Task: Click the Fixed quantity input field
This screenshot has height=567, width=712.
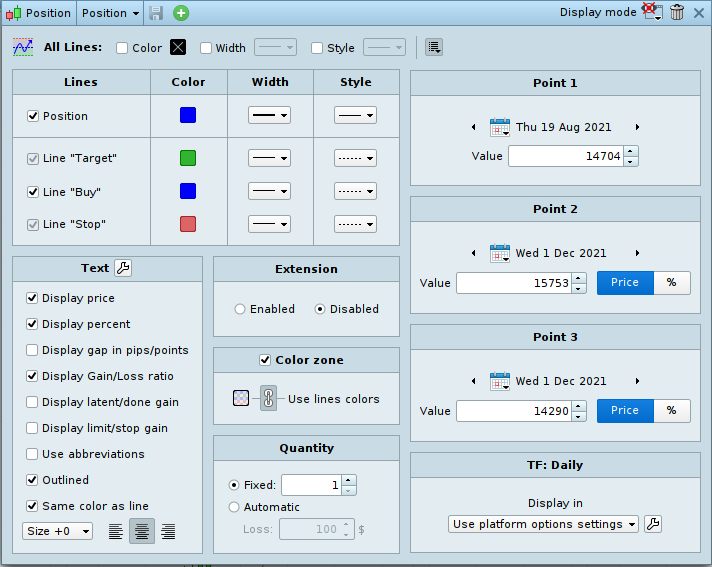Action: point(312,485)
